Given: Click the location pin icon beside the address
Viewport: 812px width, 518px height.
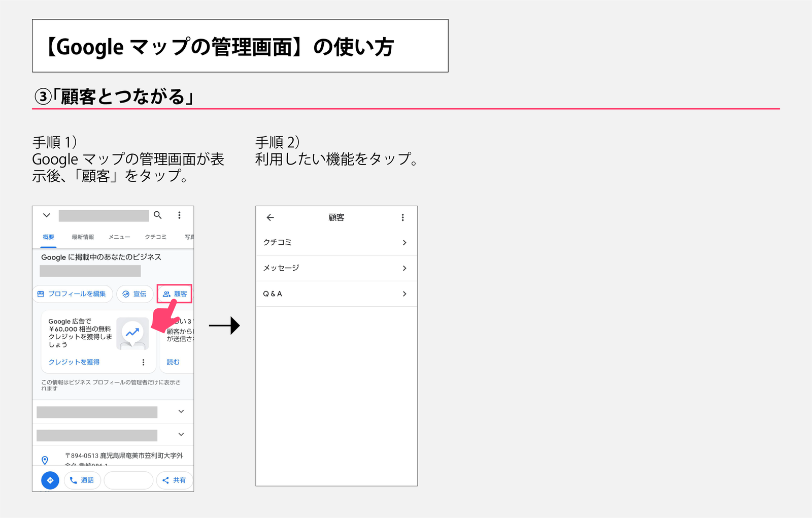Looking at the screenshot, I should click(45, 460).
